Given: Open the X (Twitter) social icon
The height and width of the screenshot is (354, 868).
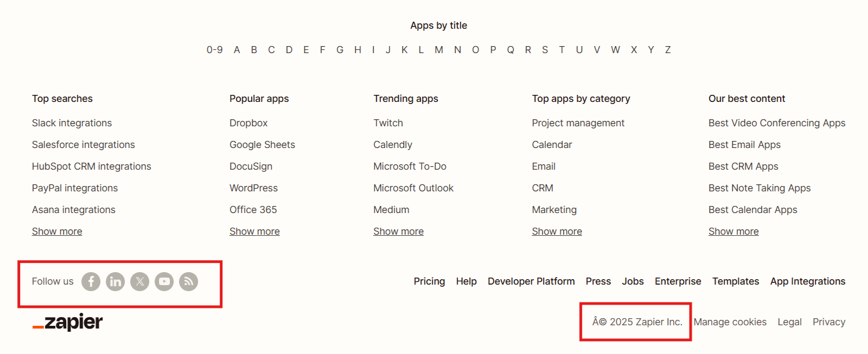Looking at the screenshot, I should (x=140, y=281).
